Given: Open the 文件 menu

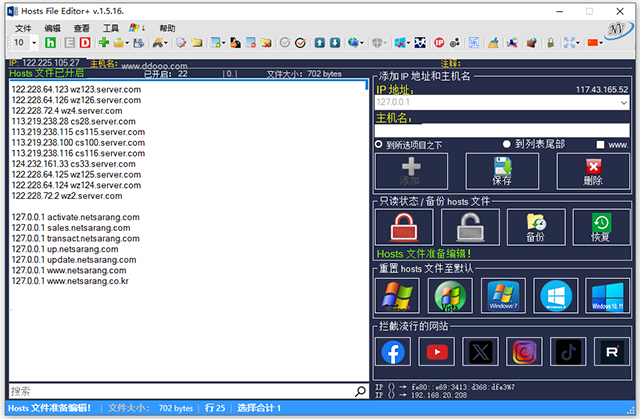Looking at the screenshot, I should tap(23, 28).
